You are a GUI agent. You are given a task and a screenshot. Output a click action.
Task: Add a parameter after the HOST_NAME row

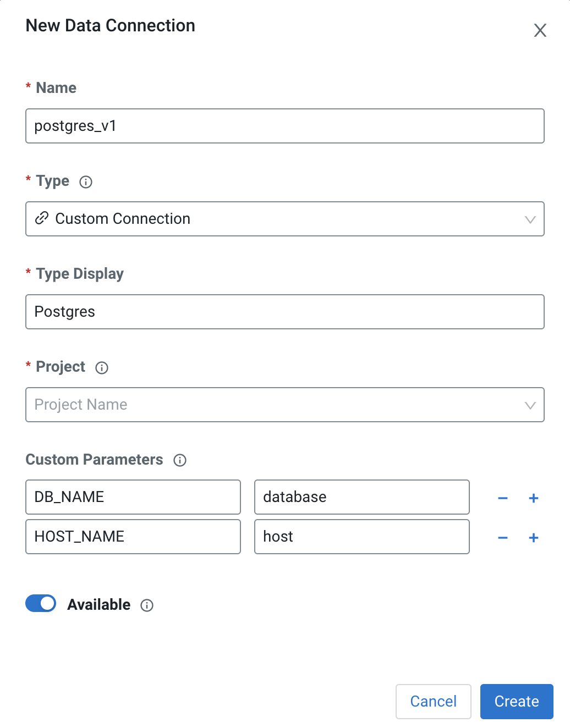(x=534, y=538)
